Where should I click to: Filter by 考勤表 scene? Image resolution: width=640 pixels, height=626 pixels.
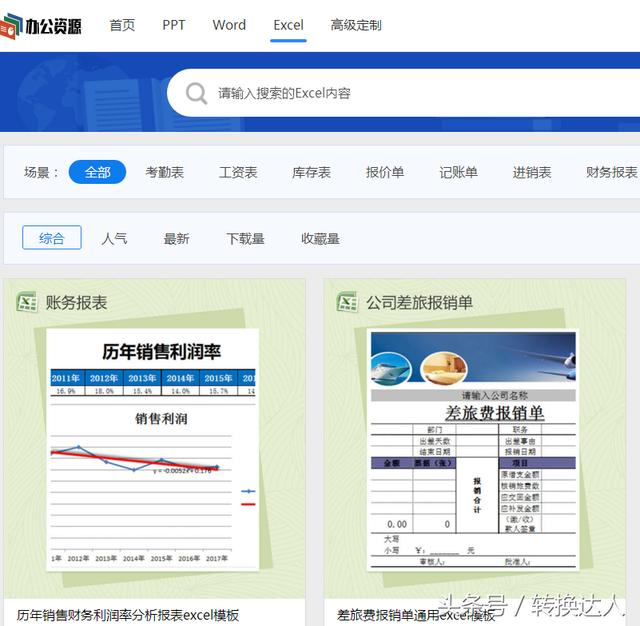[164, 172]
